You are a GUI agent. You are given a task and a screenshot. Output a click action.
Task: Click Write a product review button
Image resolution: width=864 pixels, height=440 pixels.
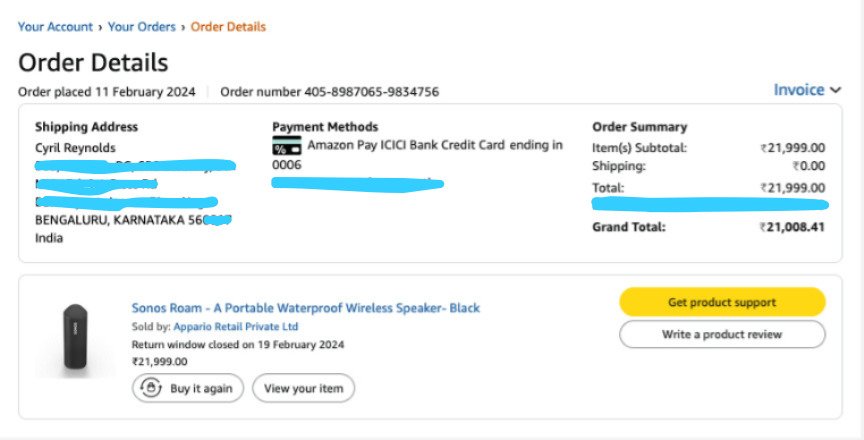click(722, 334)
